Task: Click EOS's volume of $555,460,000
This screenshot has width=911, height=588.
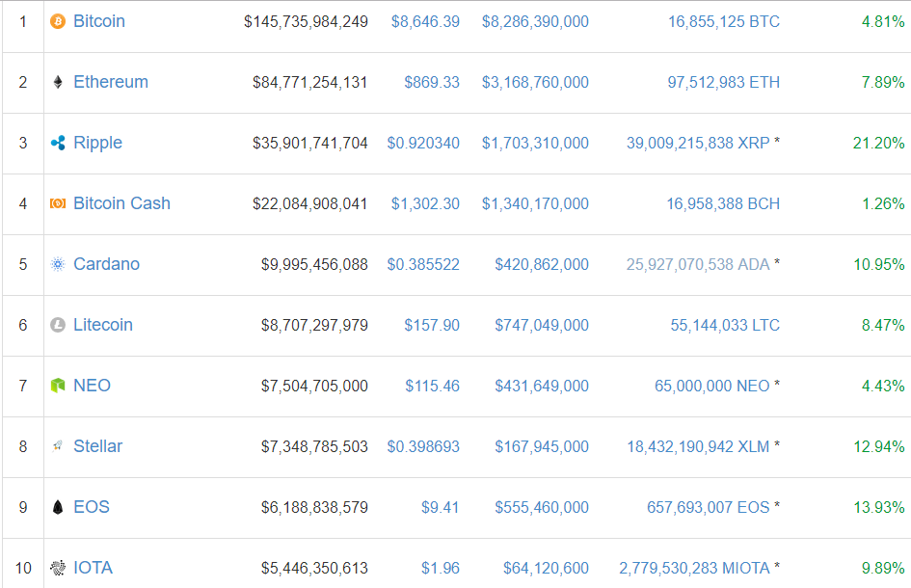Action: click(542, 507)
